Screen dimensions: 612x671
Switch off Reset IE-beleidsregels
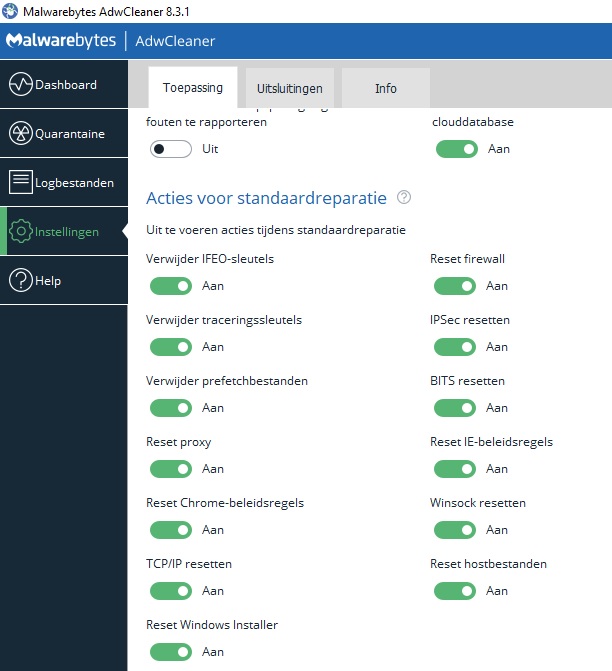tap(455, 469)
